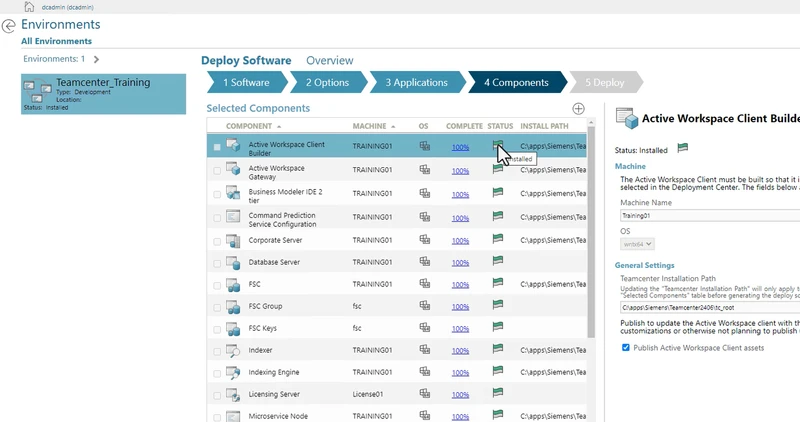Click the components table vertical scrollbar

coord(591,232)
